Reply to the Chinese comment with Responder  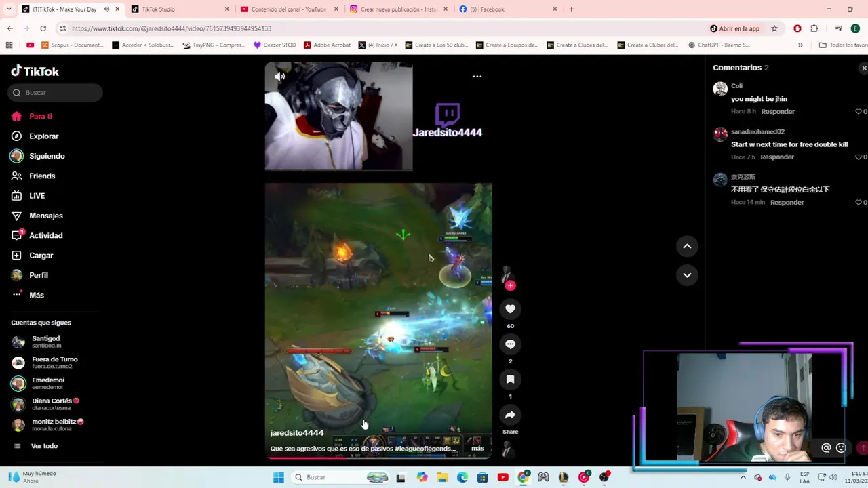pyautogui.click(x=787, y=202)
